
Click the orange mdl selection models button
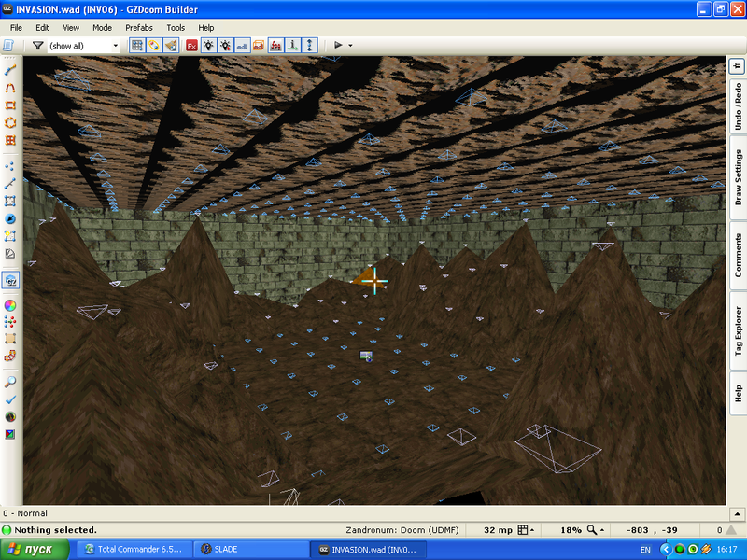tap(259, 46)
